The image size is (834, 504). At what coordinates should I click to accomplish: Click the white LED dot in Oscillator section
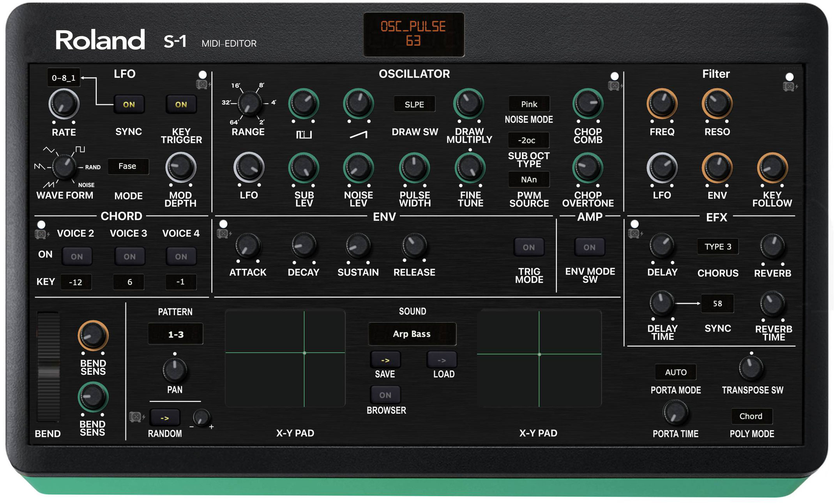[x=615, y=76]
